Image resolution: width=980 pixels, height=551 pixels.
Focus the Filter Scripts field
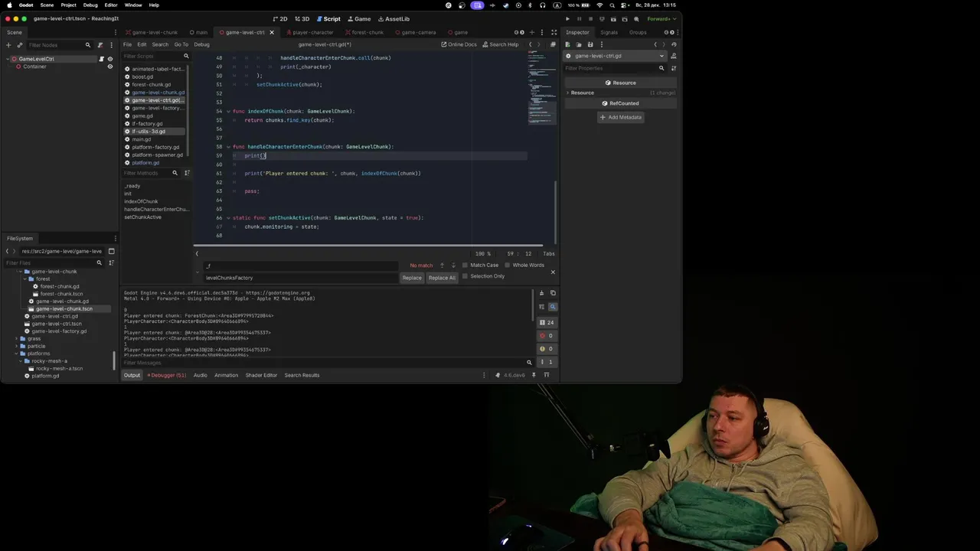pyautogui.click(x=156, y=56)
